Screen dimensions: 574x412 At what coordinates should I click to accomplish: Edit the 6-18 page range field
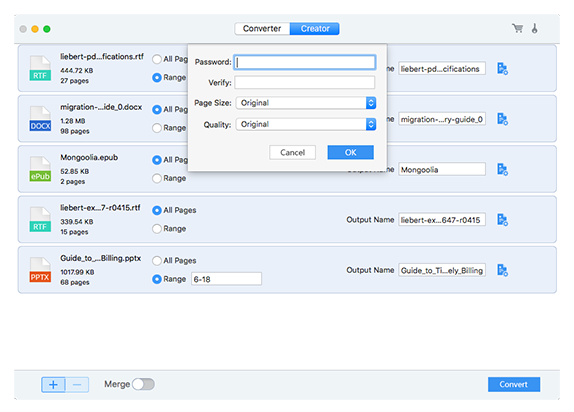226,279
